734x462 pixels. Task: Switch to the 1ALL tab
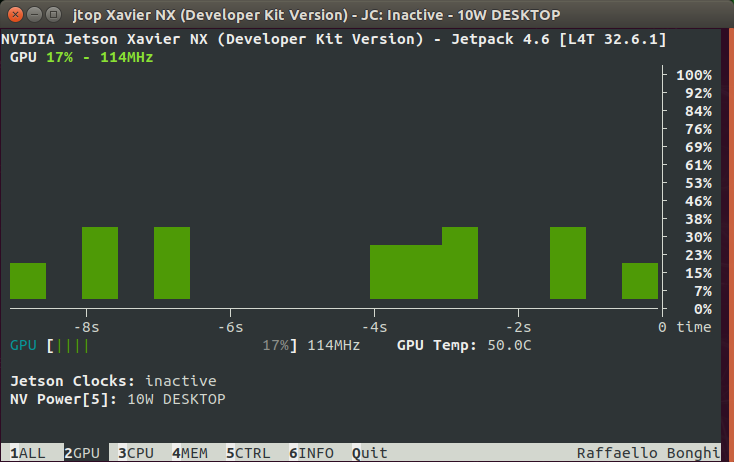click(x=28, y=453)
